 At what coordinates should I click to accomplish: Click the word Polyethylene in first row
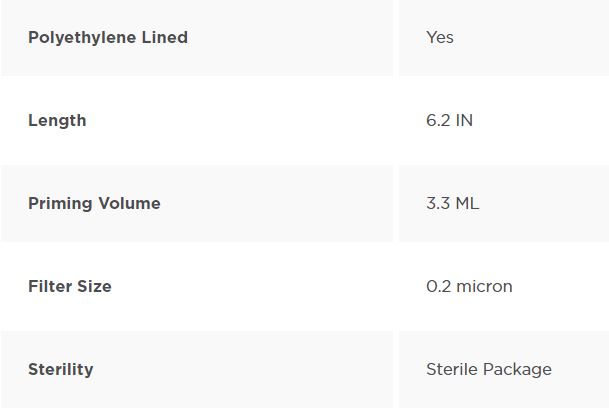click(82, 38)
